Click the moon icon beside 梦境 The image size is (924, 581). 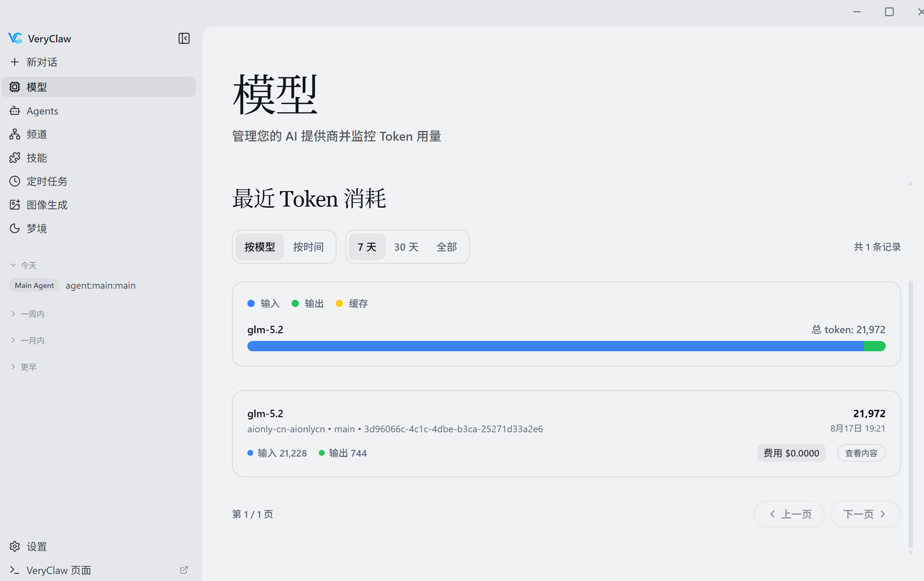coord(15,228)
